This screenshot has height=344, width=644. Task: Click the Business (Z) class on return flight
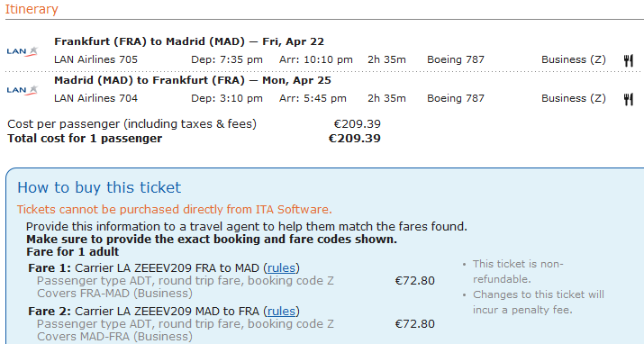pos(574,98)
